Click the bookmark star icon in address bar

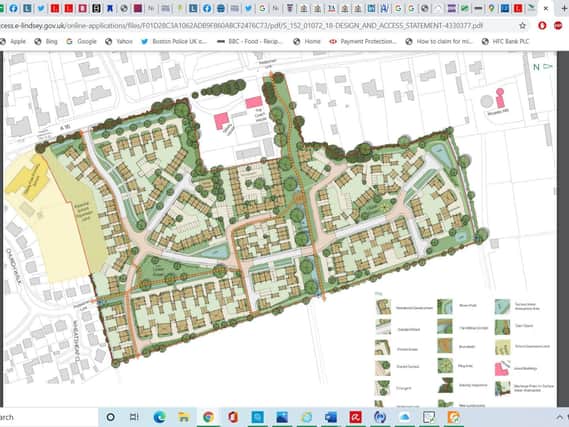point(523,26)
